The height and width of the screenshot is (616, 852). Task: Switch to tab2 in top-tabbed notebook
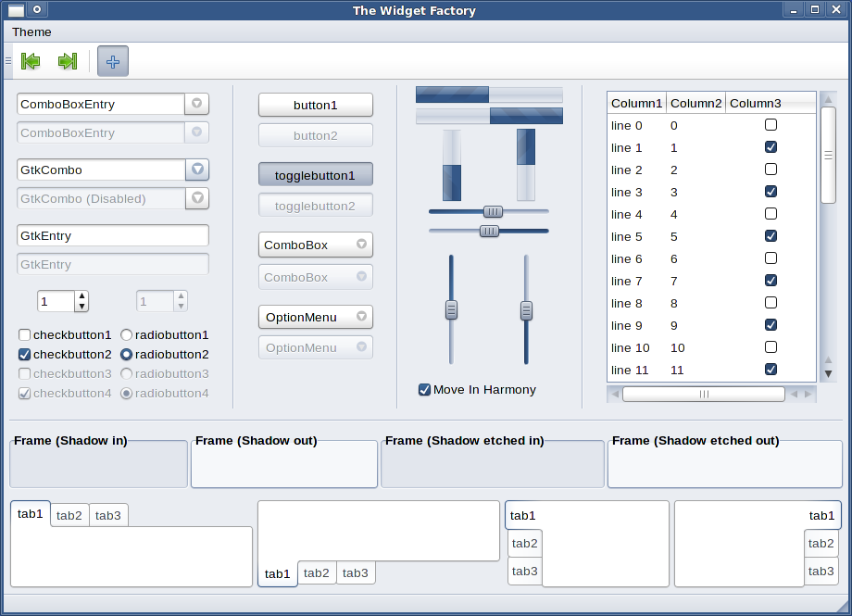69,516
